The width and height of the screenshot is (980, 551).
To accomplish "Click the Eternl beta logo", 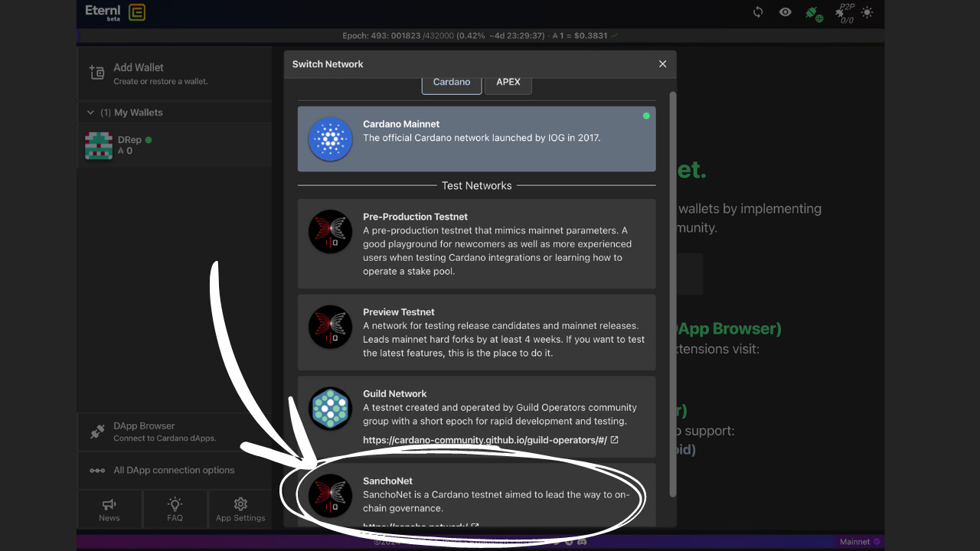I will 103,11.
